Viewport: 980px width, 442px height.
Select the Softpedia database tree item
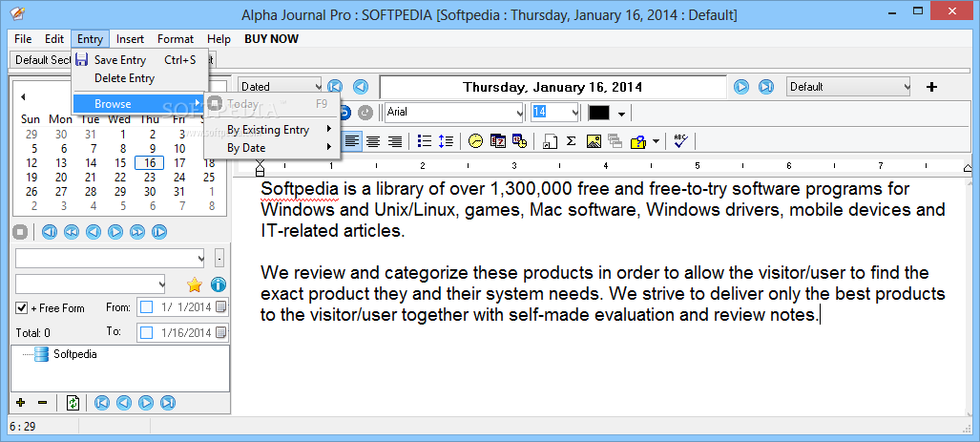[75, 354]
